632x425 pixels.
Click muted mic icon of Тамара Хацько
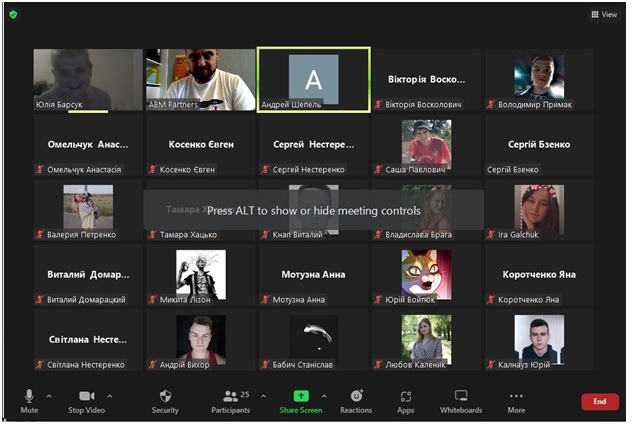click(152, 235)
